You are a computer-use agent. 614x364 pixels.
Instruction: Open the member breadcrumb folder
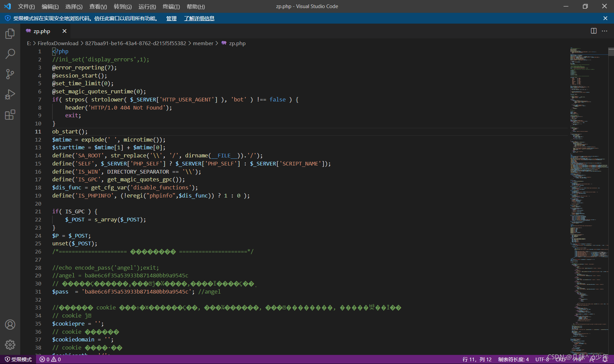pos(203,43)
